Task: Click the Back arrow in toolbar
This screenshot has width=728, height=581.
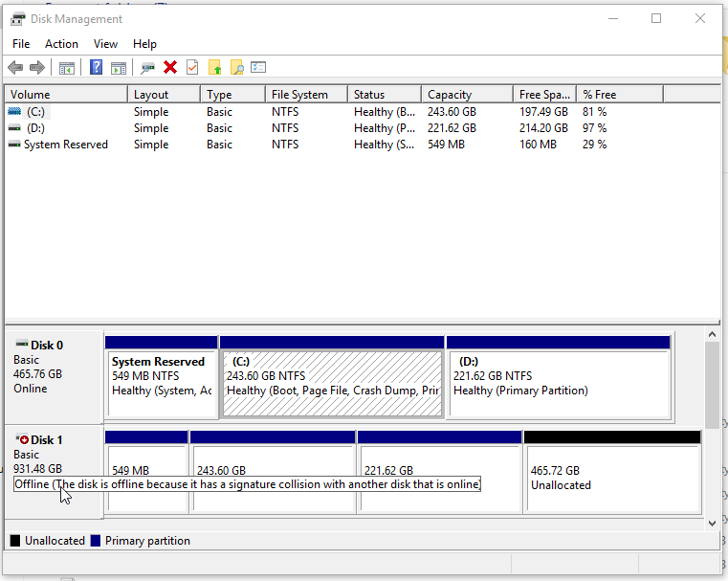Action: (x=15, y=67)
